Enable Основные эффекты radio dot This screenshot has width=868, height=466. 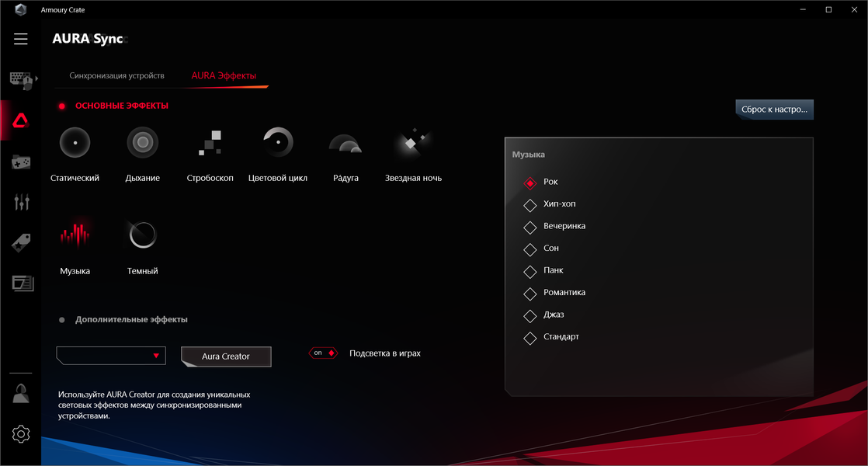coord(62,106)
